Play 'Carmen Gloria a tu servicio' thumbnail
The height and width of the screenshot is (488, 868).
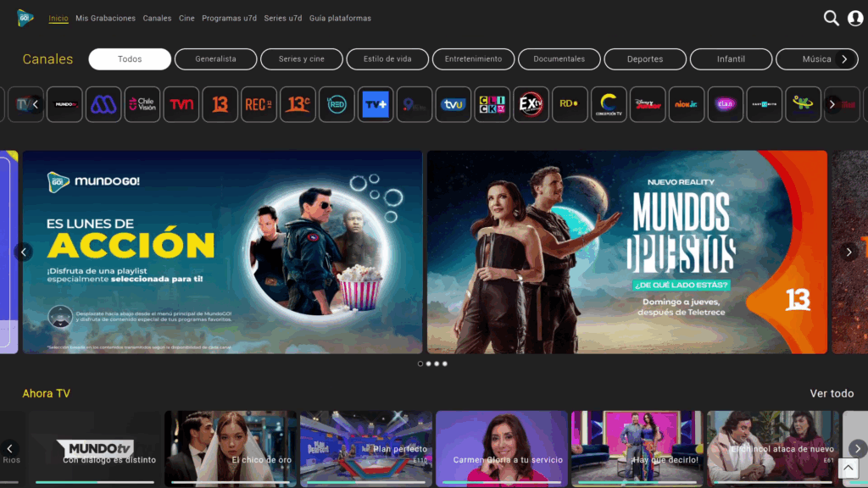502,449
